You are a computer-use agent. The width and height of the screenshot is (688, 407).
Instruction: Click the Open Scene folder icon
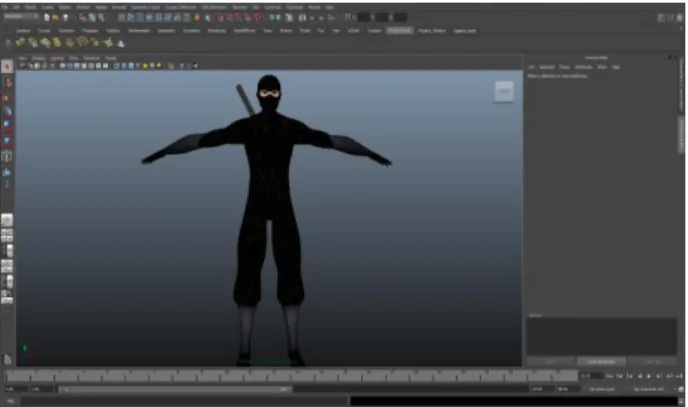[x=55, y=18]
